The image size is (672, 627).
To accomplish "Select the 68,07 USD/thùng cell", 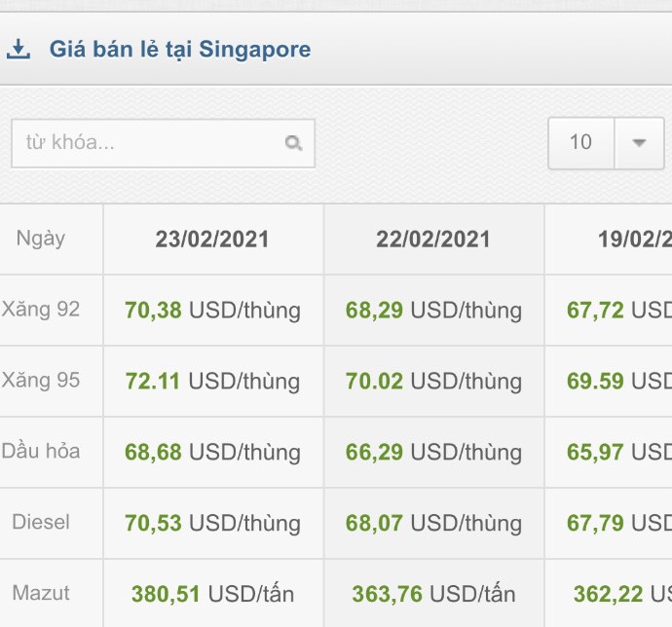I will pos(433,523).
